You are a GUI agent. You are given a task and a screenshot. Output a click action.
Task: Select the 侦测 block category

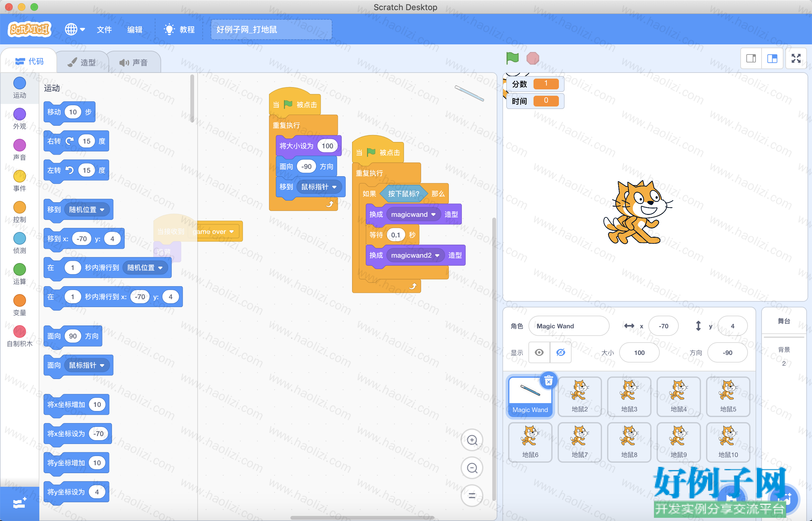coord(20,243)
